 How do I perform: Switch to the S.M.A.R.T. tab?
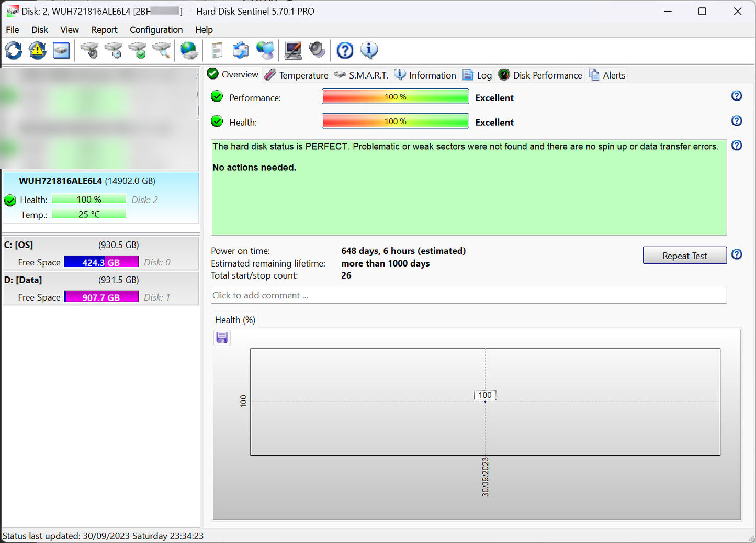(362, 75)
